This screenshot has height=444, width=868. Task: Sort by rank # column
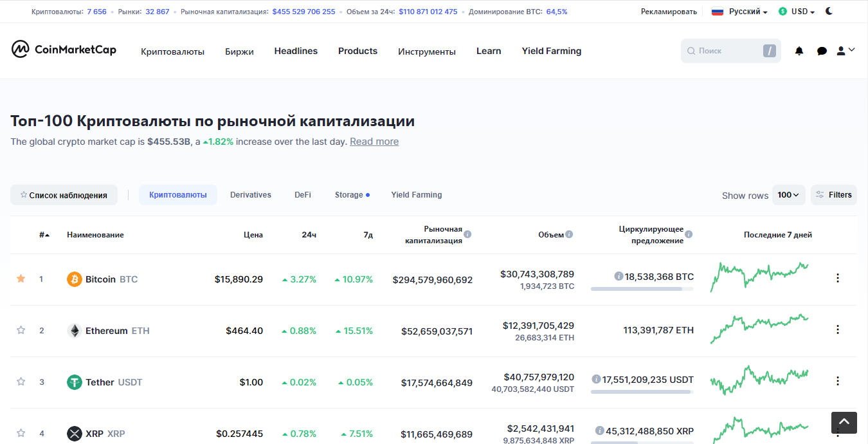tap(44, 235)
